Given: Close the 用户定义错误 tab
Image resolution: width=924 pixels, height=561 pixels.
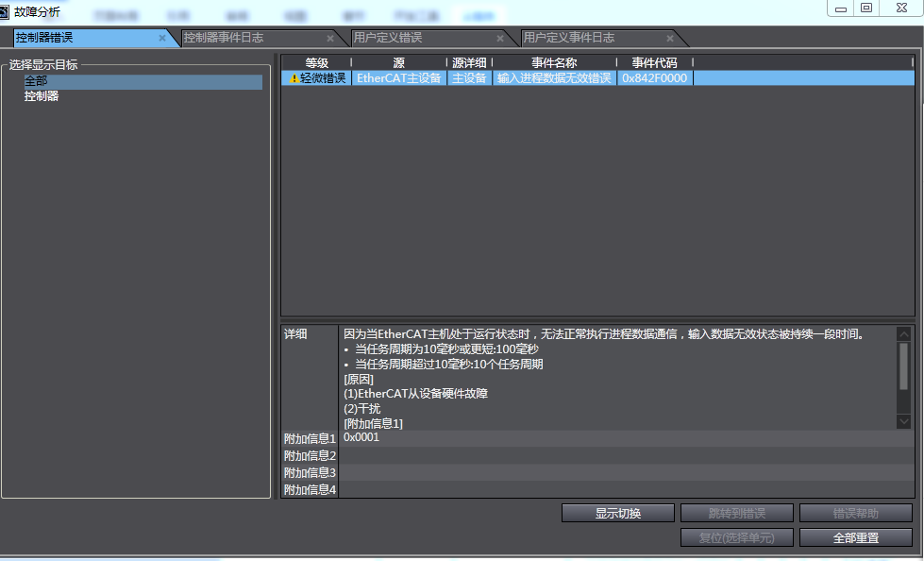Looking at the screenshot, I should pyautogui.click(x=500, y=39).
